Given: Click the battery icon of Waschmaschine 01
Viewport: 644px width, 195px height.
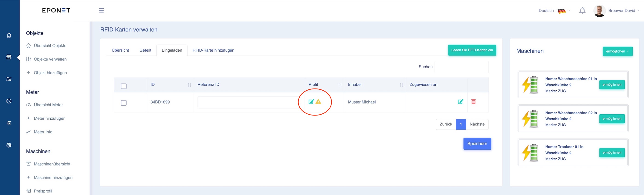Looking at the screenshot, I should coord(530,85).
